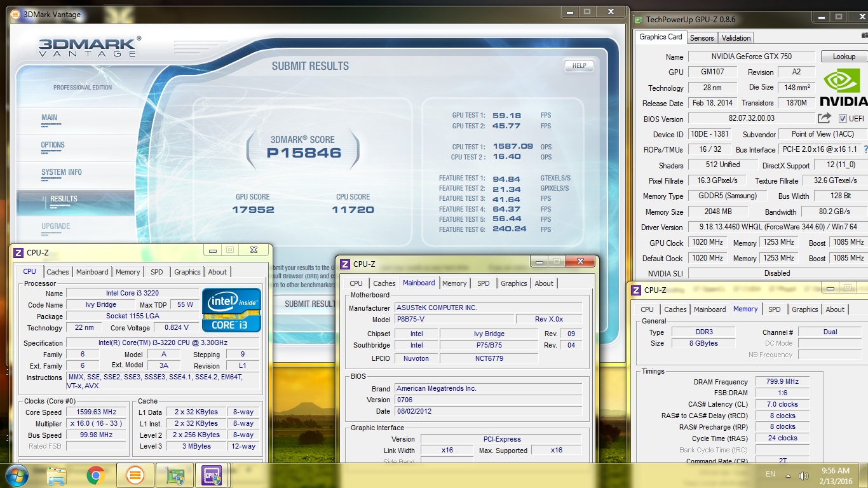Click the Core Speed value 1599.63 MHz
Viewport: 868px width, 488px height.
[97, 412]
